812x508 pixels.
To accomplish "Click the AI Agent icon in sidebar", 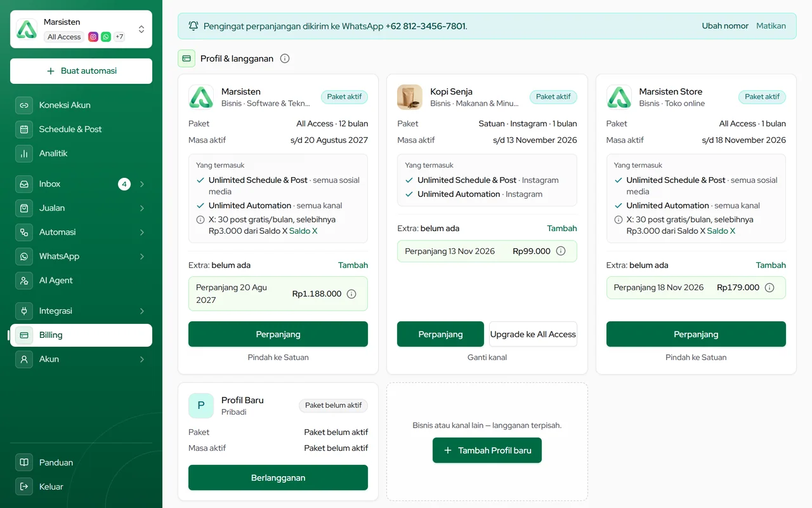I will click(24, 280).
